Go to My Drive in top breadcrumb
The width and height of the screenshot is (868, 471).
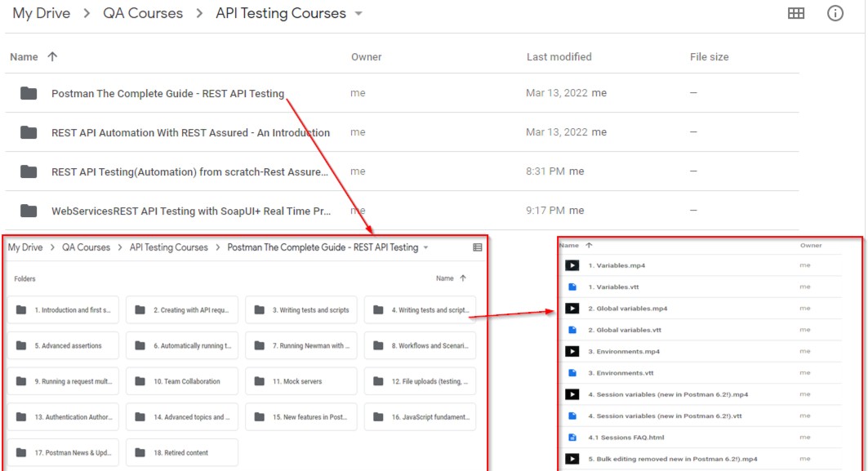[x=42, y=13]
